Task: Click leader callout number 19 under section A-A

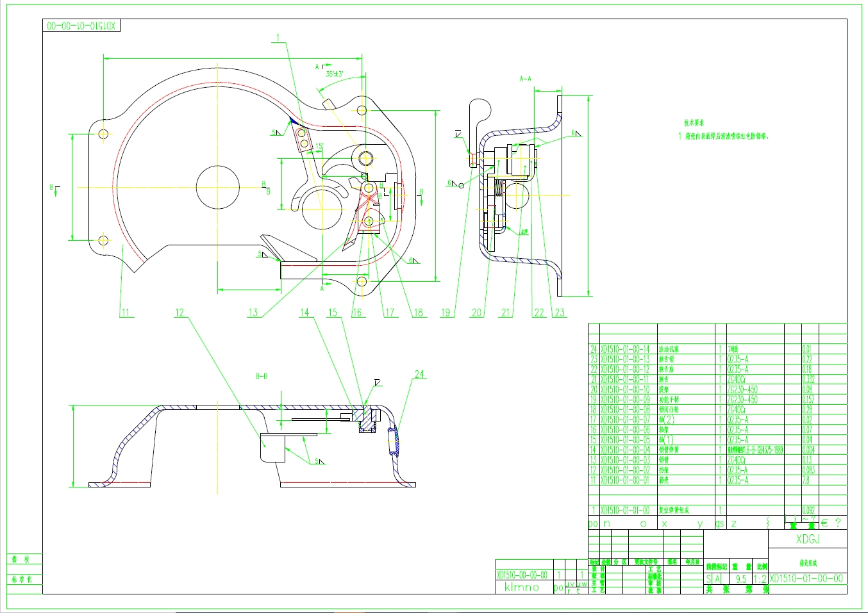Action: [446, 313]
